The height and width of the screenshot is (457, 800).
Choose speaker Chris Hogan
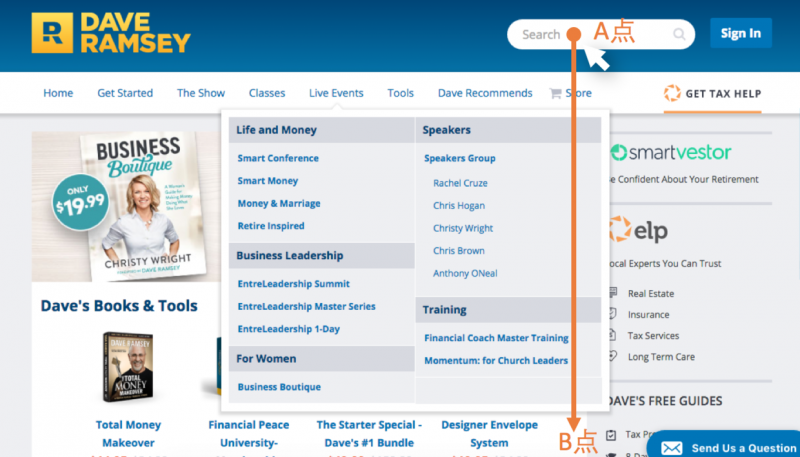pyautogui.click(x=459, y=206)
